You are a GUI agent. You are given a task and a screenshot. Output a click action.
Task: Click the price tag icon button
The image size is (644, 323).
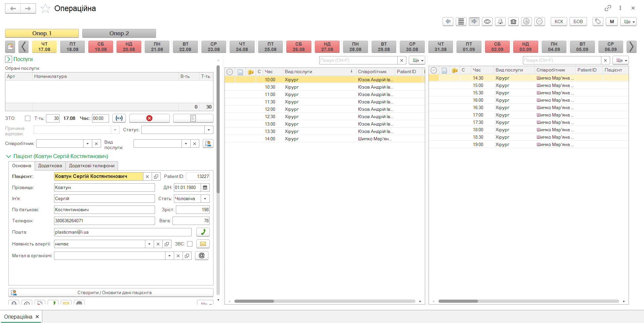click(x=598, y=21)
